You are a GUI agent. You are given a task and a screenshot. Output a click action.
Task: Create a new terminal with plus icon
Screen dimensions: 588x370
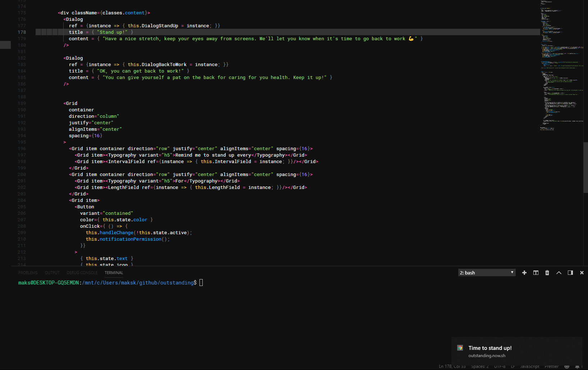click(524, 273)
